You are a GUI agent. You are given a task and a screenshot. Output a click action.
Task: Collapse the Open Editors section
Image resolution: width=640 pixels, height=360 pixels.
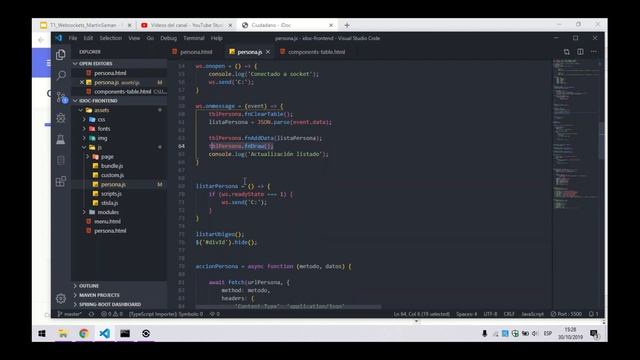pos(96,64)
